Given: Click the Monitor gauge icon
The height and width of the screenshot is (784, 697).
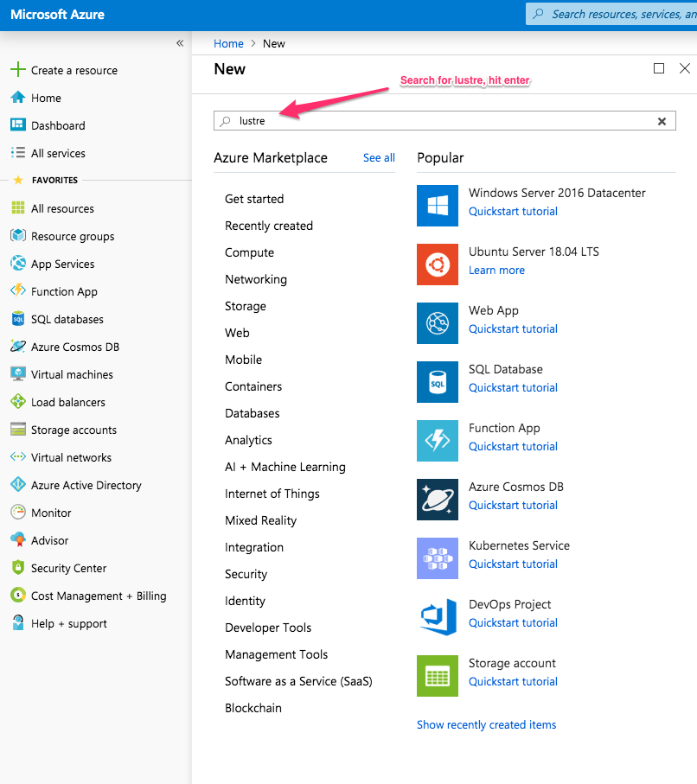Looking at the screenshot, I should point(18,512).
